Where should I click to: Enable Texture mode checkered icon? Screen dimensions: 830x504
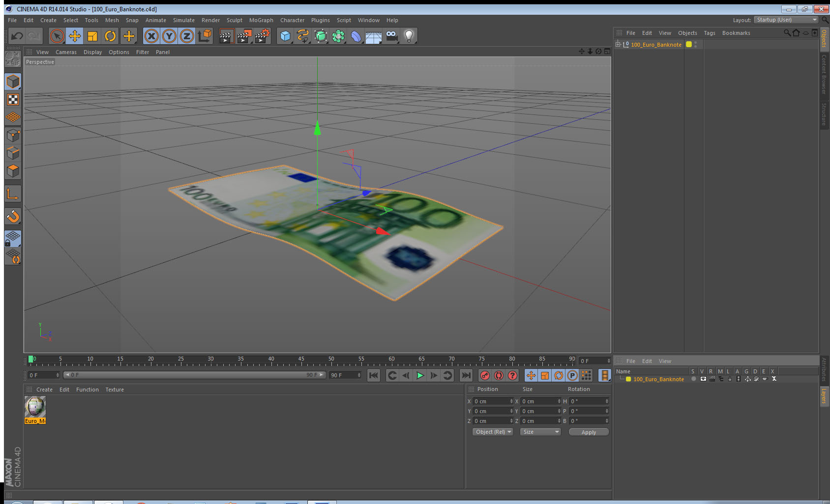point(13,100)
